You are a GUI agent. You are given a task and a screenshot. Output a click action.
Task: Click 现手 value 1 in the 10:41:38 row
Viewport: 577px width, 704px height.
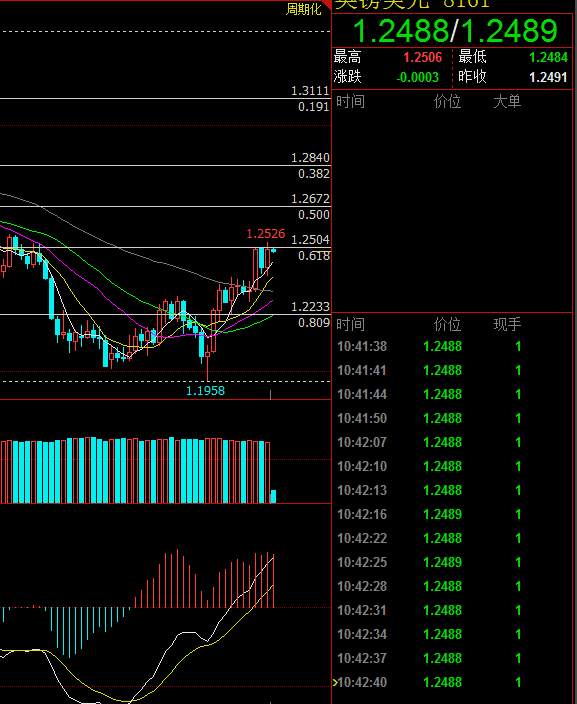coord(518,347)
